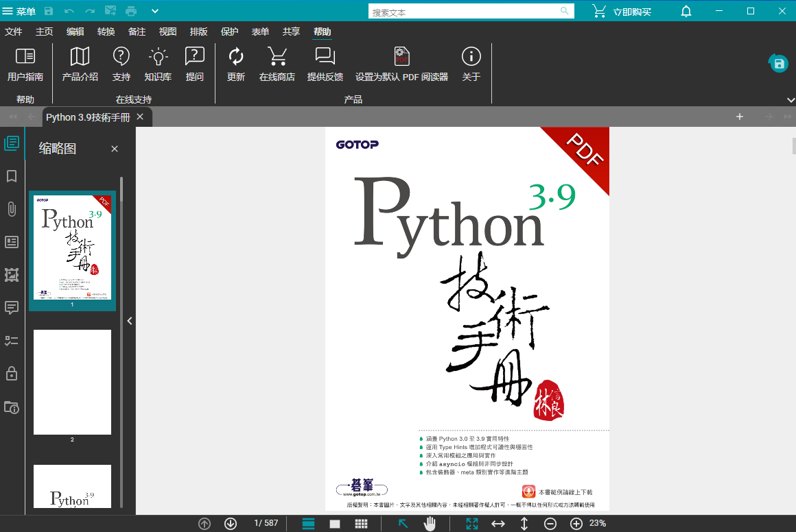The width and height of the screenshot is (796, 532).
Task: Click Set as default PDF reader icon
Action: tap(401, 57)
